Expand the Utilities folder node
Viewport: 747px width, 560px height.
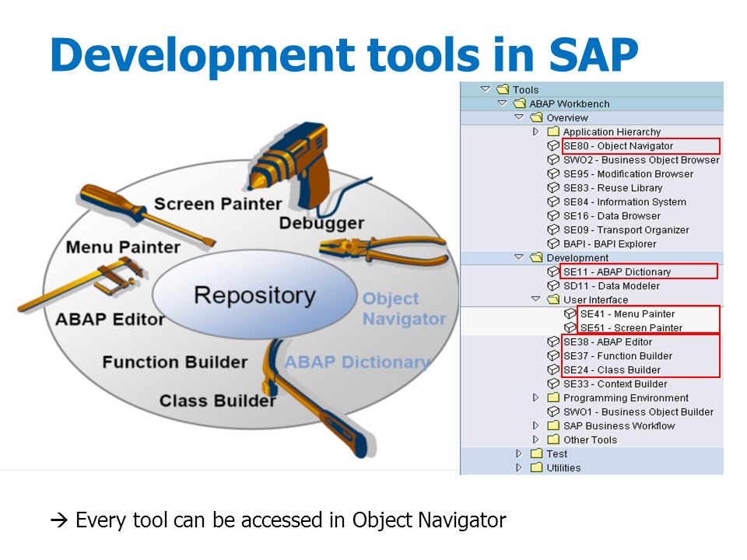click(x=519, y=467)
